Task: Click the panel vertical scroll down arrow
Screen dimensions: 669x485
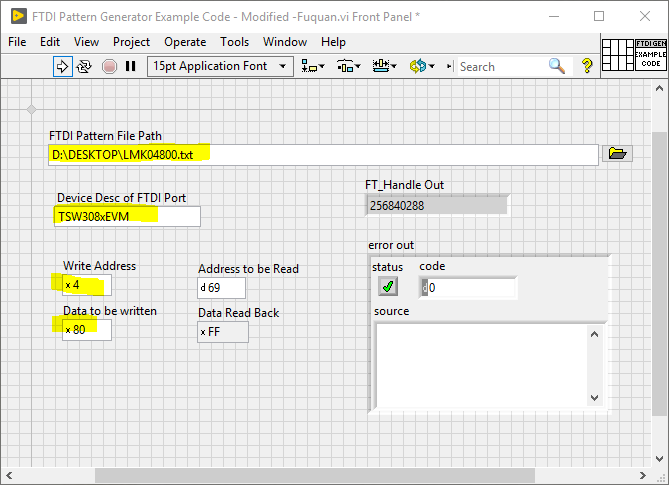Action: click(660, 459)
